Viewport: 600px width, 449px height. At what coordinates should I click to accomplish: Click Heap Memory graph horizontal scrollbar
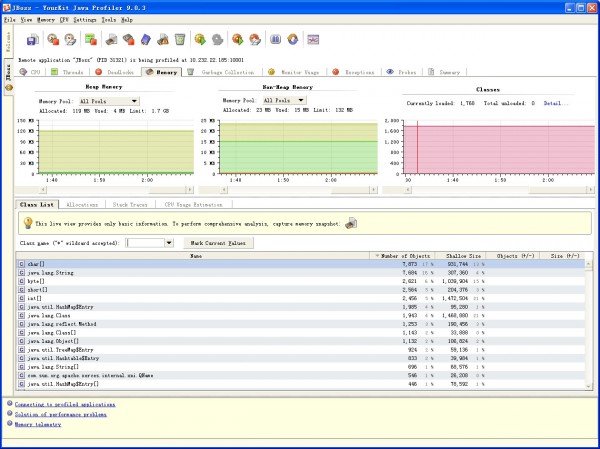(116, 189)
